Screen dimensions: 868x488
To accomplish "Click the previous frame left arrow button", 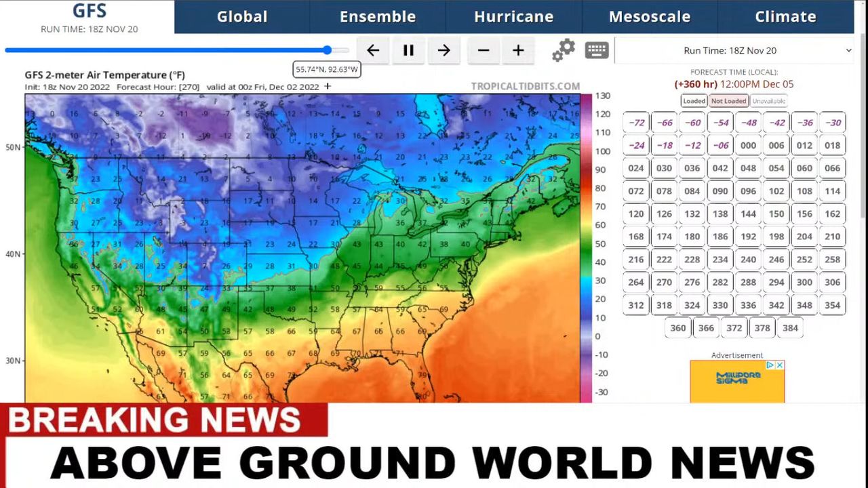I will (373, 51).
